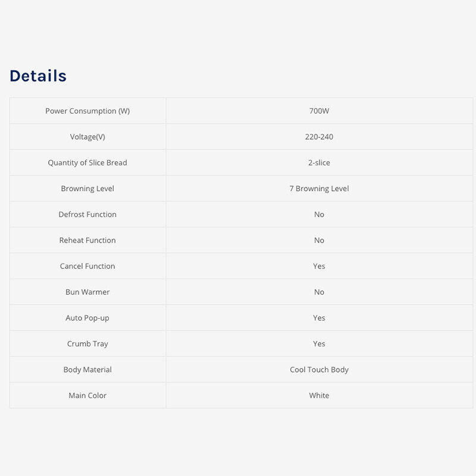The image size is (476, 476).
Task: Click the Body Material label
Action: tap(87, 370)
